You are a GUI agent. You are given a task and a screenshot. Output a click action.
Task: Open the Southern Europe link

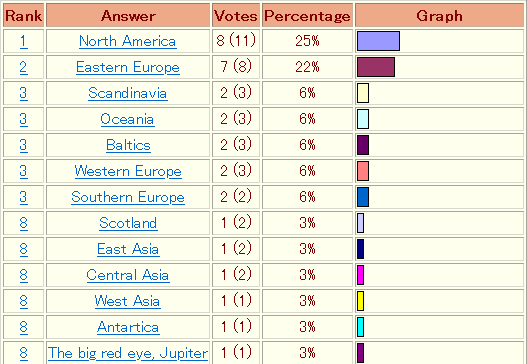point(128,197)
